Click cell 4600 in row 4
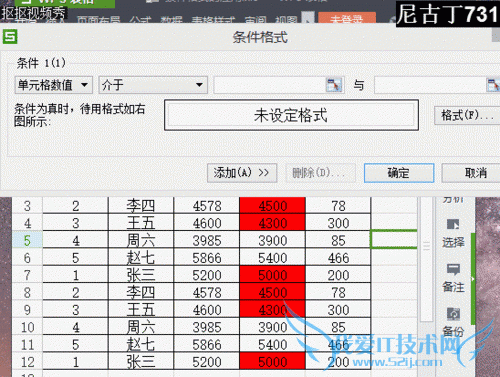The height and width of the screenshot is (377, 500). pyautogui.click(x=207, y=223)
